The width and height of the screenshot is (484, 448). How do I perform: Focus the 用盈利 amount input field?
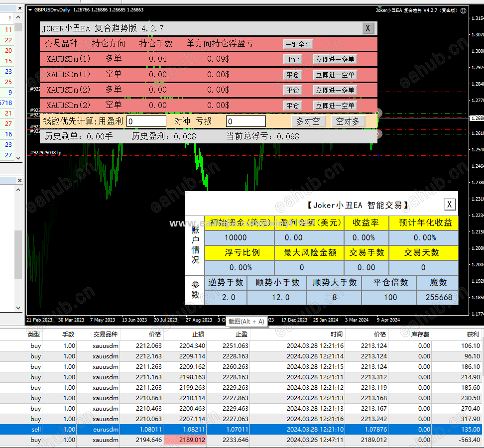pos(146,121)
